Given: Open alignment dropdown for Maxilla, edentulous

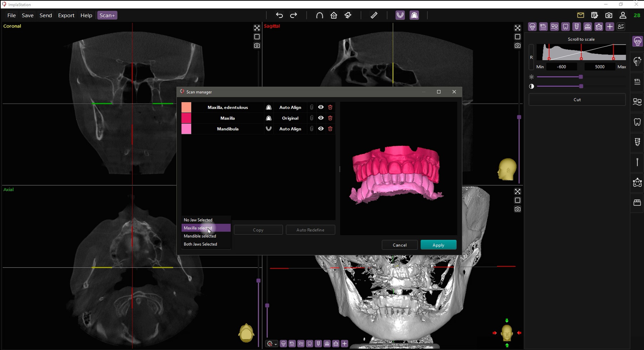Looking at the screenshot, I should (290, 108).
